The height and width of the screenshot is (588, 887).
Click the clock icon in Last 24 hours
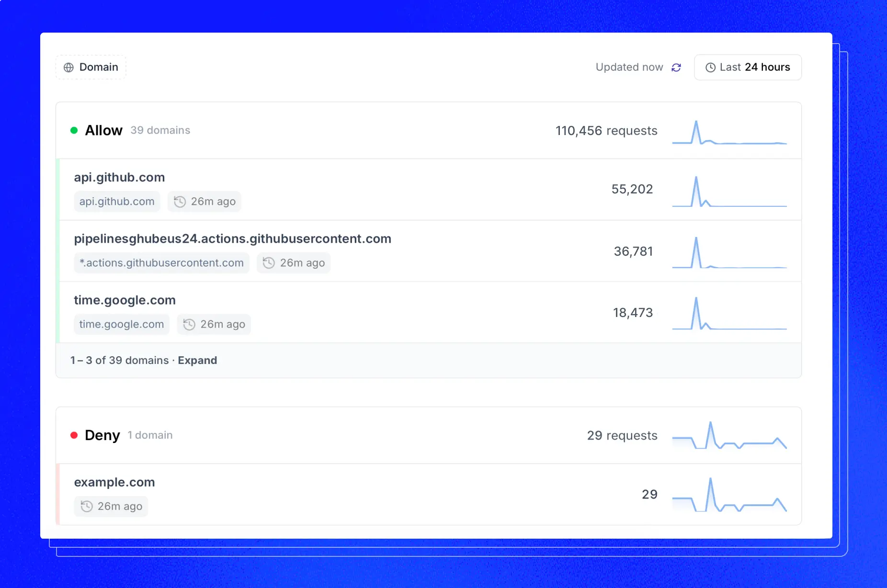click(711, 68)
